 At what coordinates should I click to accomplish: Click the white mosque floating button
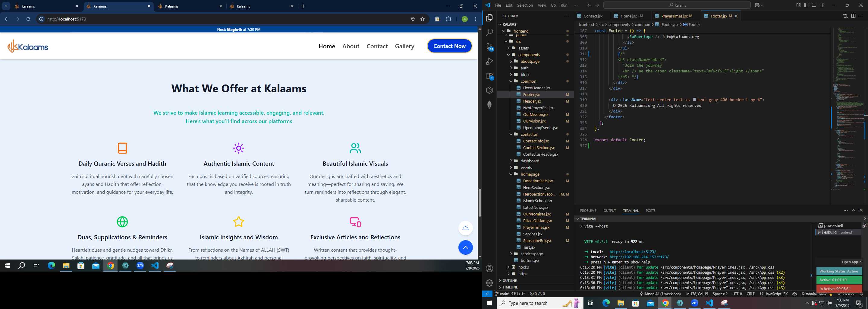tap(465, 228)
